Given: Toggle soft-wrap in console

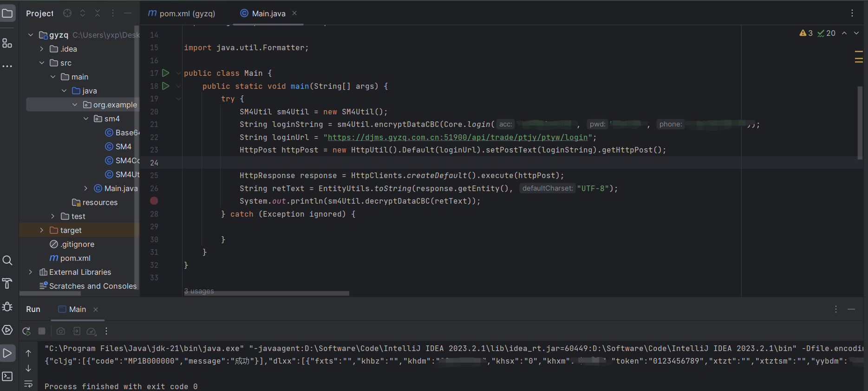Looking at the screenshot, I should [28, 384].
